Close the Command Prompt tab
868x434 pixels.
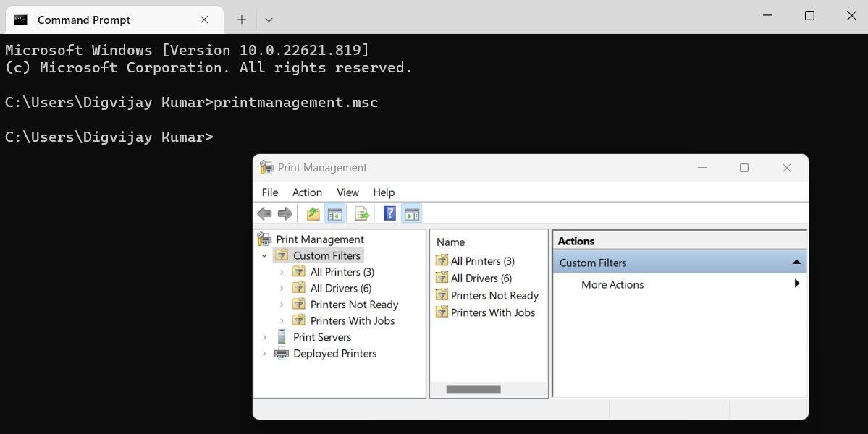[204, 20]
